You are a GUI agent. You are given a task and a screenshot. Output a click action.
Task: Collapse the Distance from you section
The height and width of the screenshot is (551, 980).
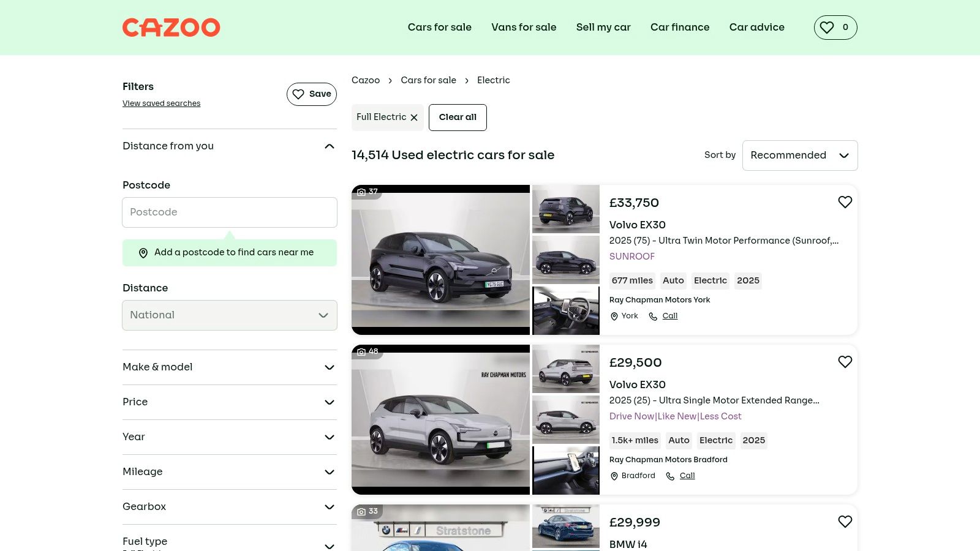coord(329,146)
